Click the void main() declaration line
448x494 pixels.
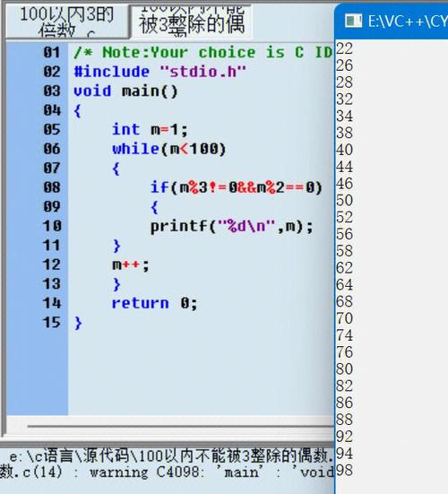click(x=126, y=91)
